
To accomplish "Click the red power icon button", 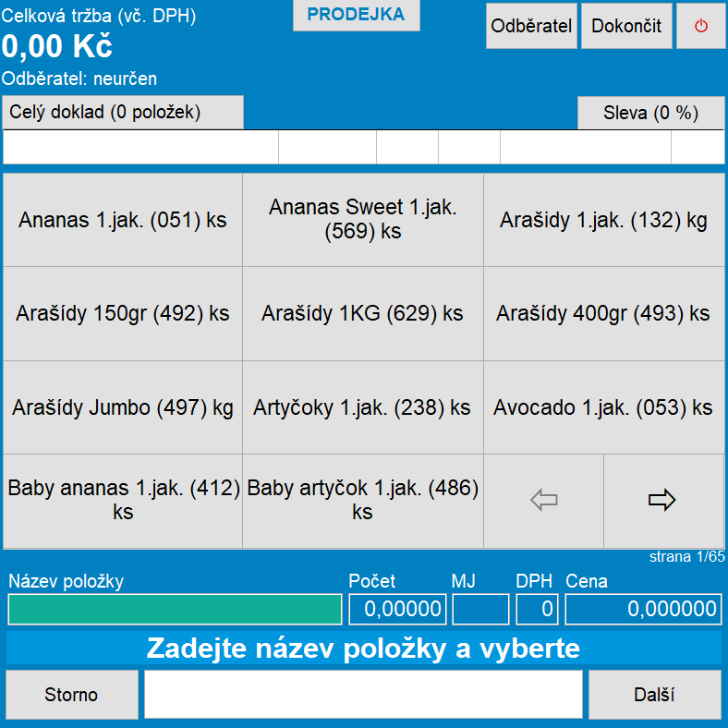I will [700, 26].
